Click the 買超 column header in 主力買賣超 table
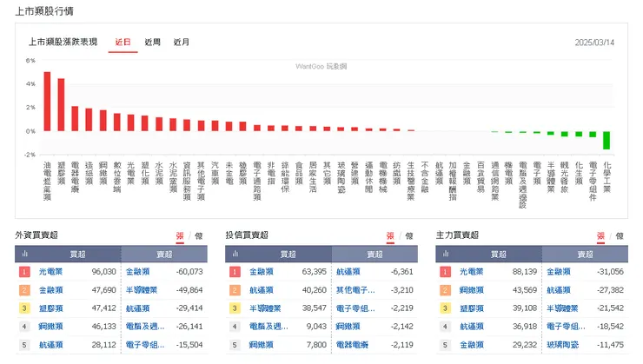The height and width of the screenshot is (364, 643). [498, 255]
